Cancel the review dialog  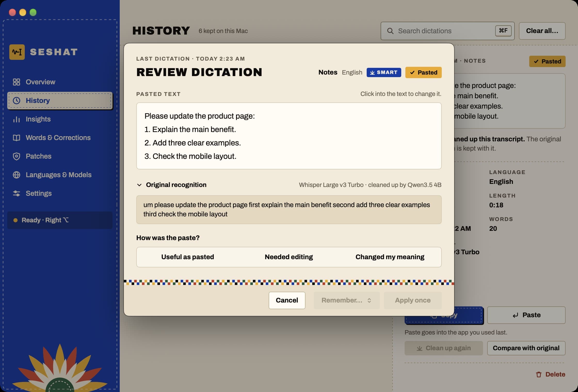point(287,300)
